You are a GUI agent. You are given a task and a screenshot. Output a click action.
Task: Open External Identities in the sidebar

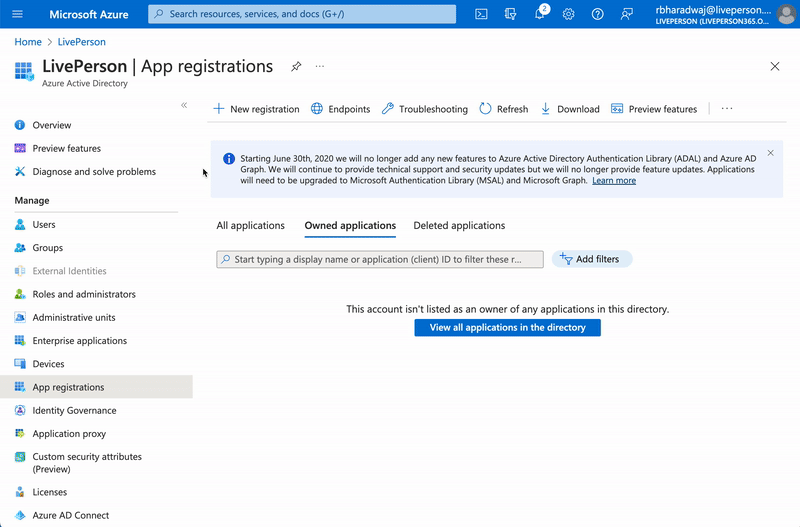point(69,271)
